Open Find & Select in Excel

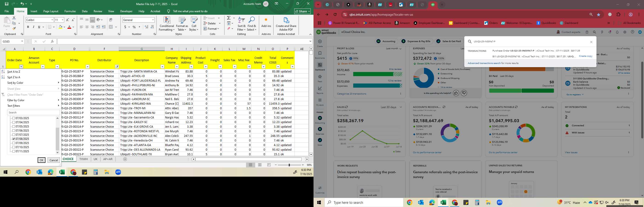[252, 24]
